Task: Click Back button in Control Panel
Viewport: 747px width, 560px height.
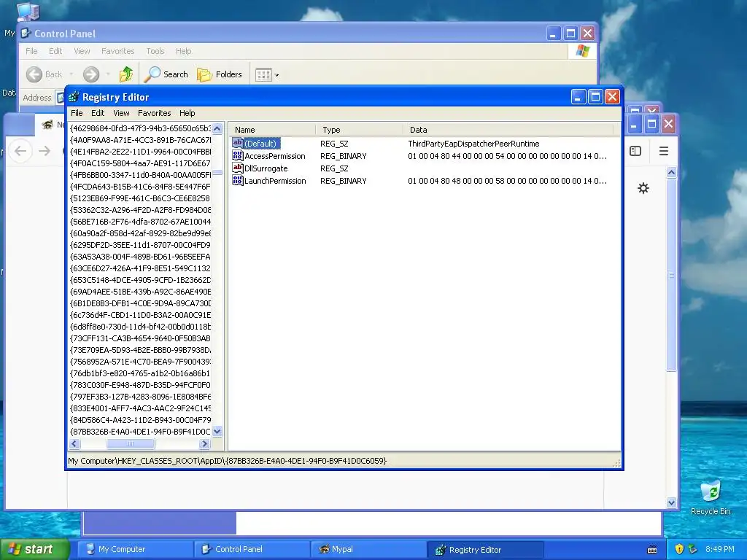Action: tap(44, 74)
